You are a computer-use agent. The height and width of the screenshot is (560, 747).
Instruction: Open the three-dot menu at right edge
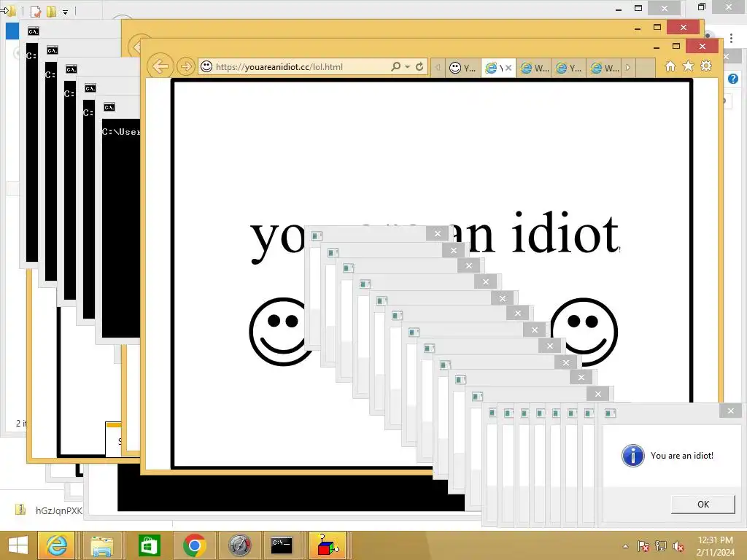coord(731,38)
